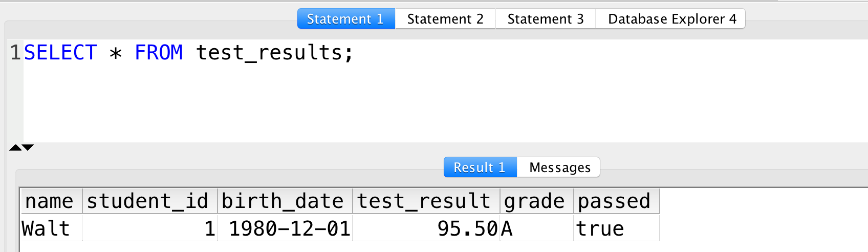Open Database Explorer 4 tab

click(x=671, y=19)
